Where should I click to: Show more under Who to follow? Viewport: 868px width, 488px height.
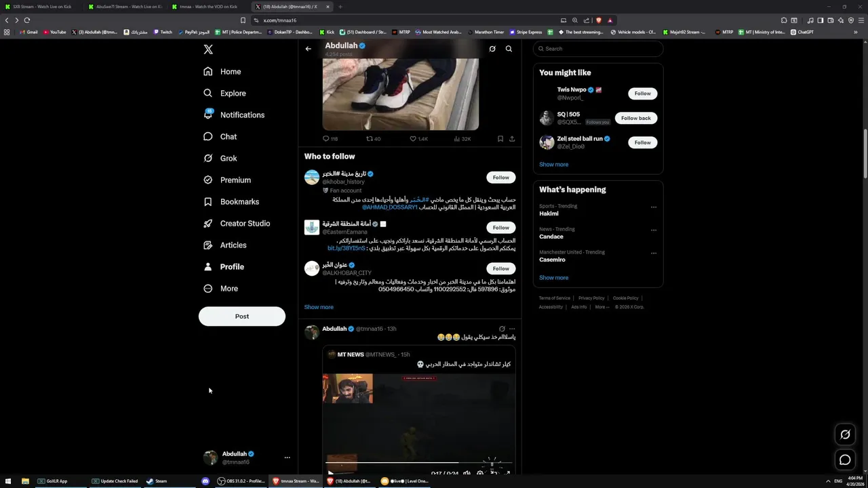pyautogui.click(x=319, y=307)
